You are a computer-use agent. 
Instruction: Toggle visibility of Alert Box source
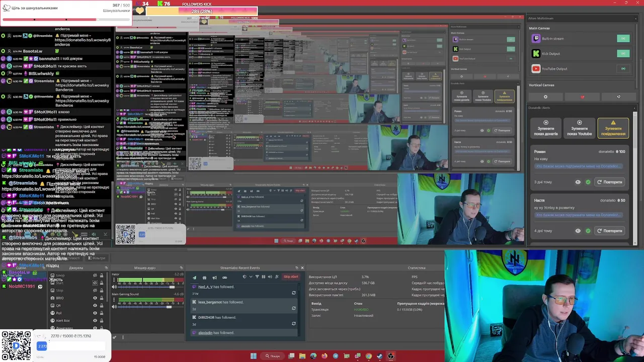tap(95, 321)
